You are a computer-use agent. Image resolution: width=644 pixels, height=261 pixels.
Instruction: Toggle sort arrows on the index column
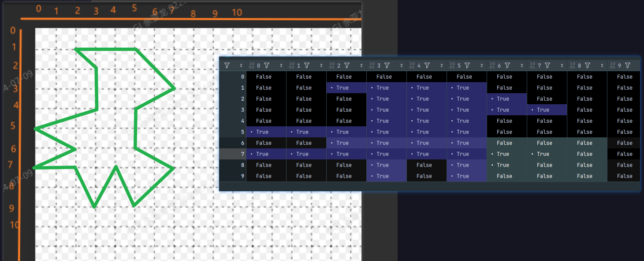click(x=241, y=65)
